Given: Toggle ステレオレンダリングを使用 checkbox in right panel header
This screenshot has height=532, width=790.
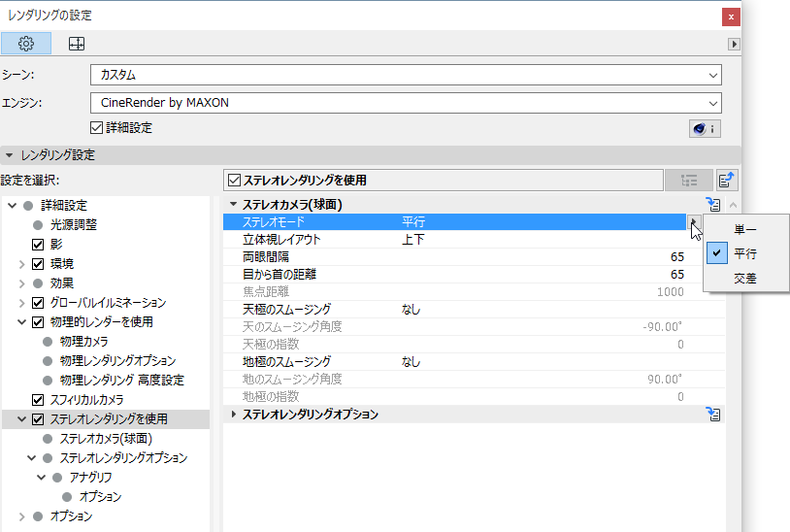Looking at the screenshot, I should [x=234, y=181].
